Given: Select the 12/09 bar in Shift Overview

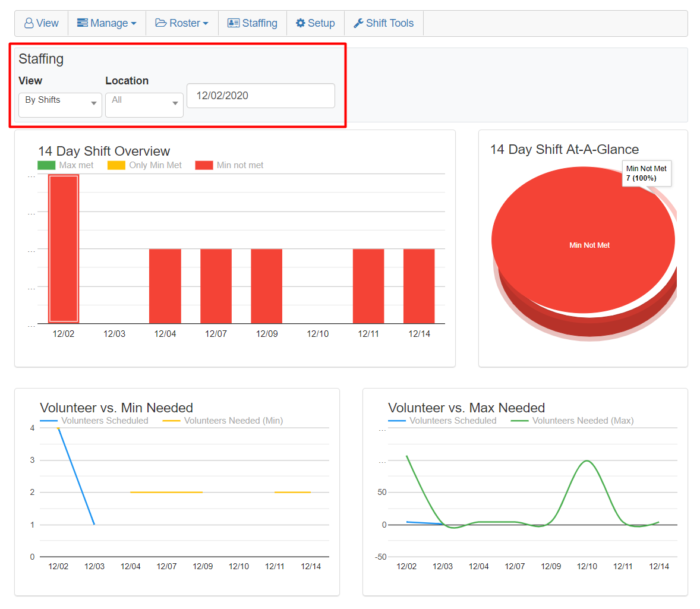Looking at the screenshot, I should point(267,286).
